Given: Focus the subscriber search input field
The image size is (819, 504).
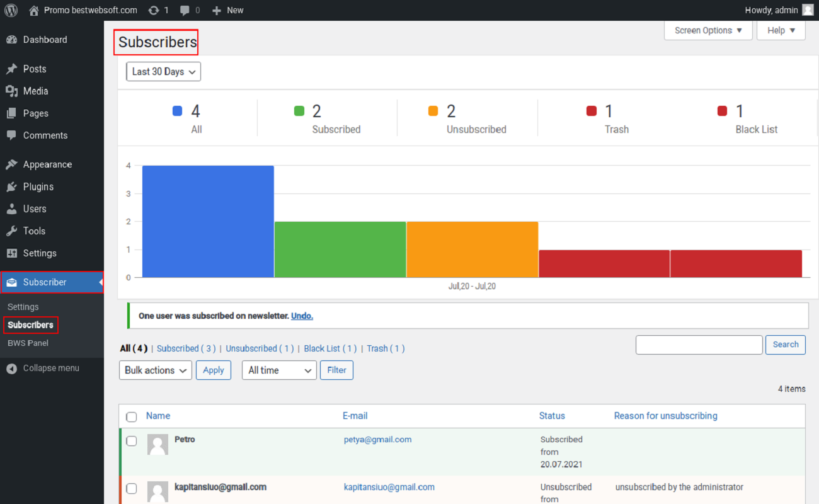Looking at the screenshot, I should tap(699, 345).
